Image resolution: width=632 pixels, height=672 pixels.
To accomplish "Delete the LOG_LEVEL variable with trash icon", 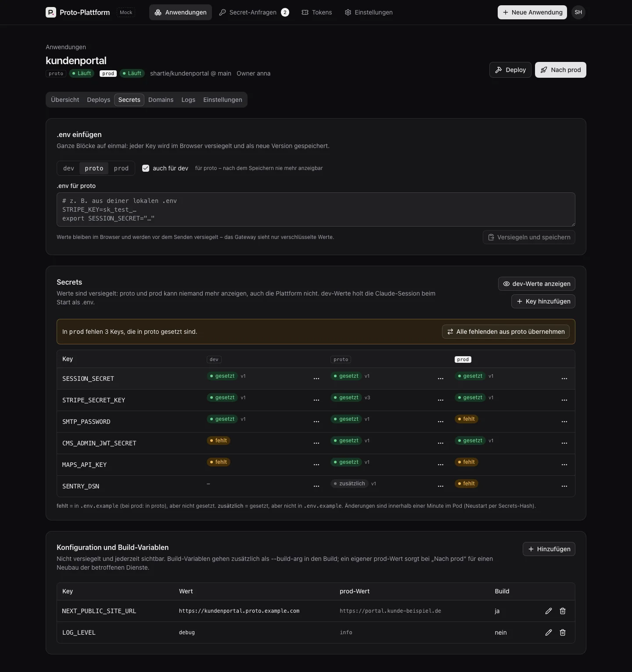I will pyautogui.click(x=563, y=632).
